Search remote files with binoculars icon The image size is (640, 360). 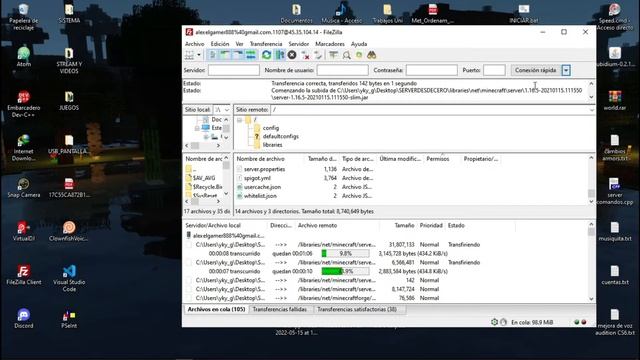coord(371,55)
